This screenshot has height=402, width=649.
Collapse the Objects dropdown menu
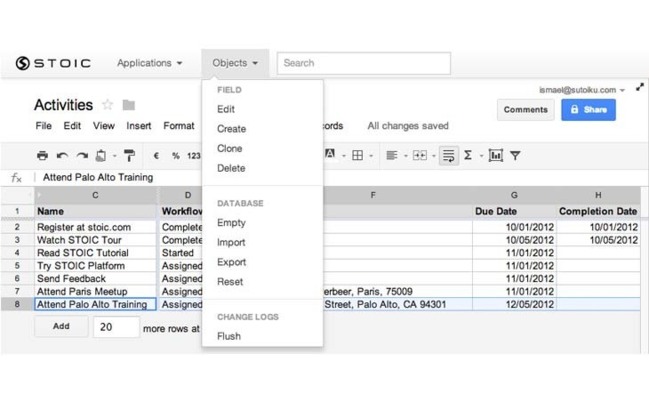point(234,63)
